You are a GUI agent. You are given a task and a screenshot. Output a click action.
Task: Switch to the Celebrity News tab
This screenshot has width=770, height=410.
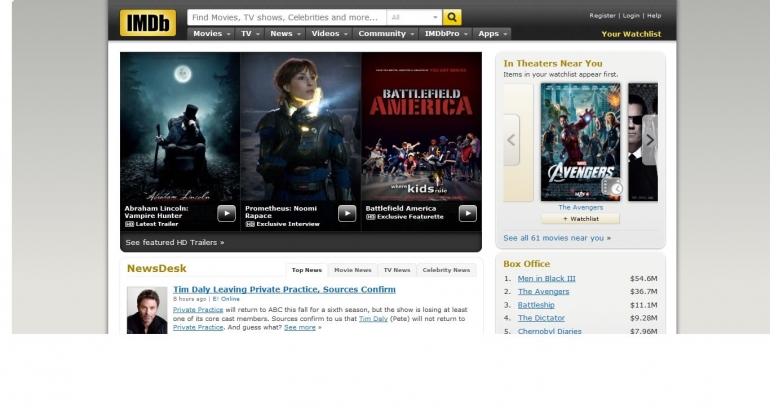pos(446,270)
